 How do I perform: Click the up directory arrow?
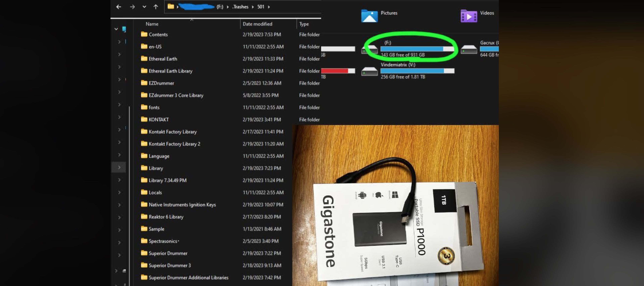pyautogui.click(x=156, y=6)
